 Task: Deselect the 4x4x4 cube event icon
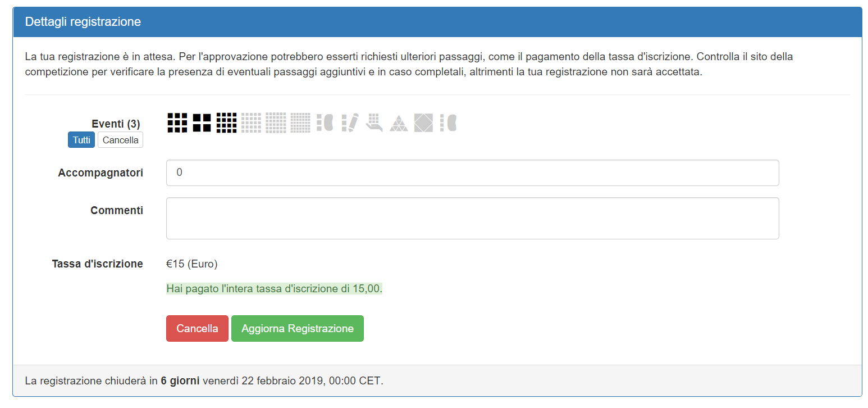[x=227, y=123]
